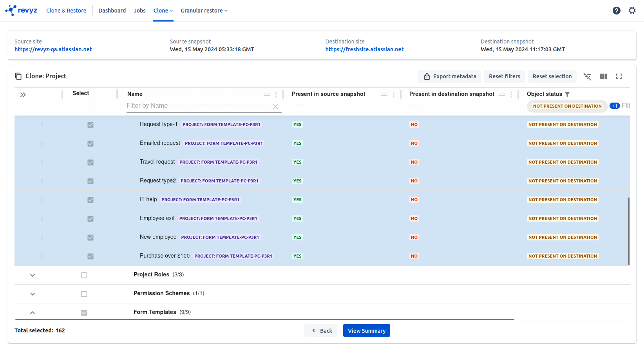
Task: Select the Project Roles checkbox
Action: coord(84,275)
